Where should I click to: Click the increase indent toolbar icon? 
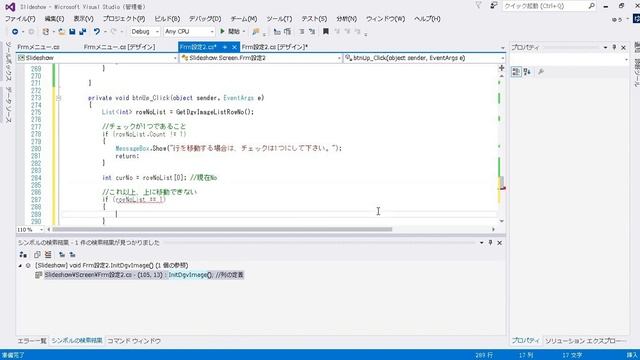coord(287,31)
